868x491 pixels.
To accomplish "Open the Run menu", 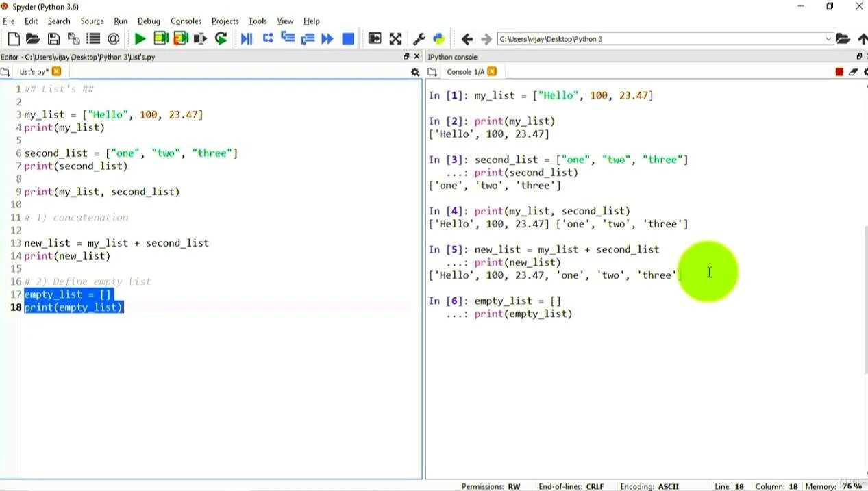I will [x=121, y=21].
